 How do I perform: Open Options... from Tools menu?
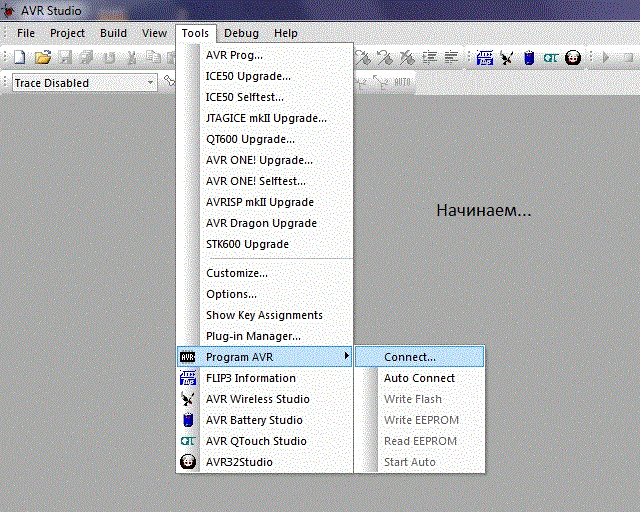(264, 294)
